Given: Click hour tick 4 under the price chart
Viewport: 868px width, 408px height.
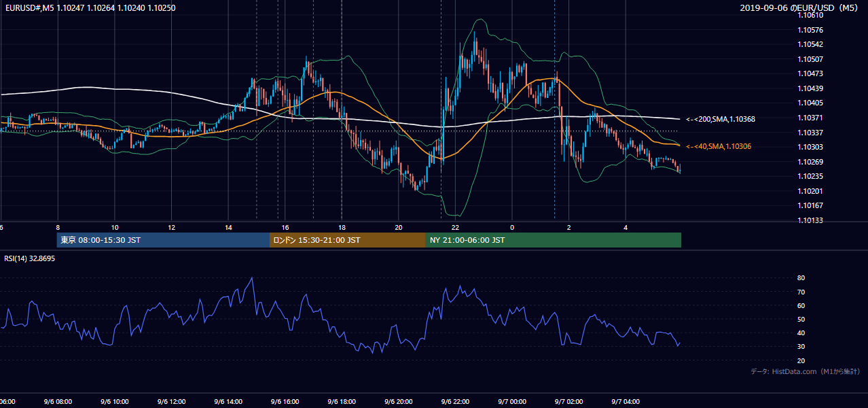Looking at the screenshot, I should click(626, 228).
